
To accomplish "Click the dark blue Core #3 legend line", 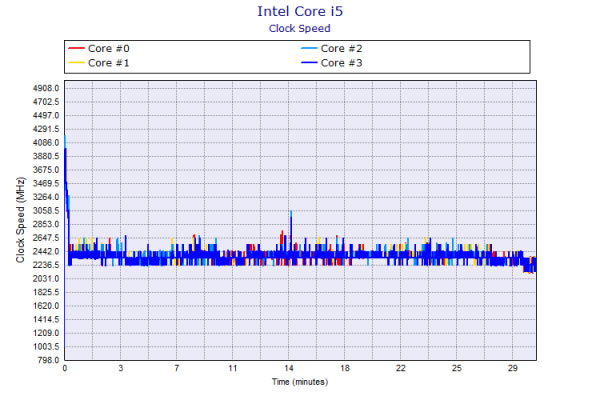I will (x=309, y=62).
